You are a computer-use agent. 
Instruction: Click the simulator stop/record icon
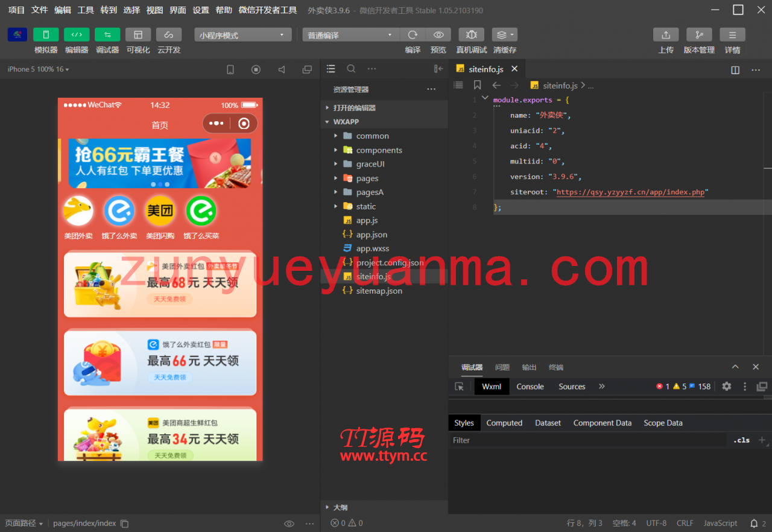tap(256, 69)
